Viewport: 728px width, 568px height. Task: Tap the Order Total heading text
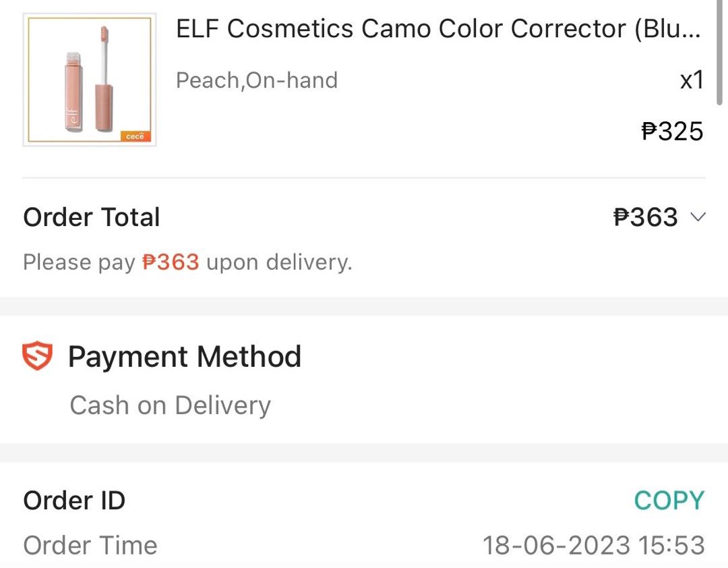pyautogui.click(x=90, y=217)
